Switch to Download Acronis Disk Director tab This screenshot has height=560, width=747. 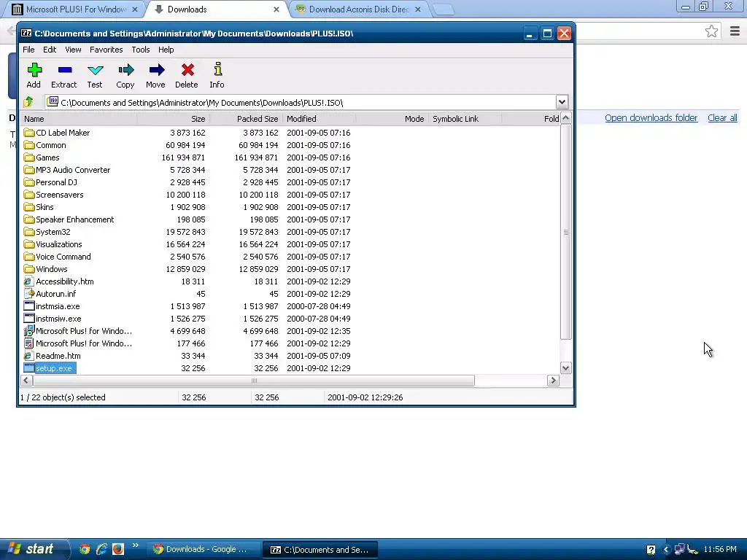click(358, 9)
